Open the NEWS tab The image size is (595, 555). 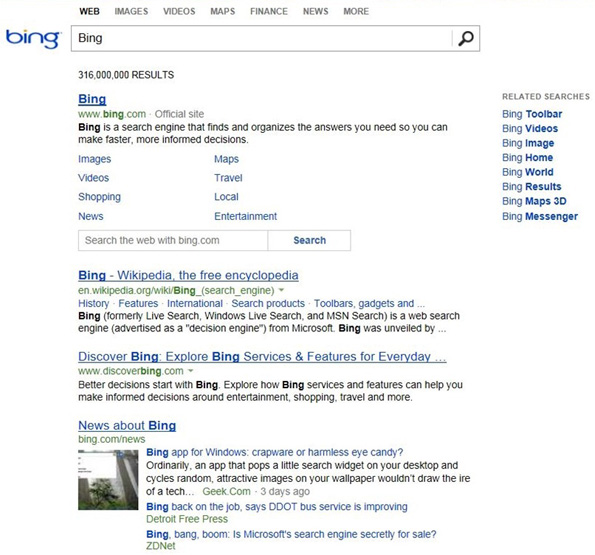315,11
